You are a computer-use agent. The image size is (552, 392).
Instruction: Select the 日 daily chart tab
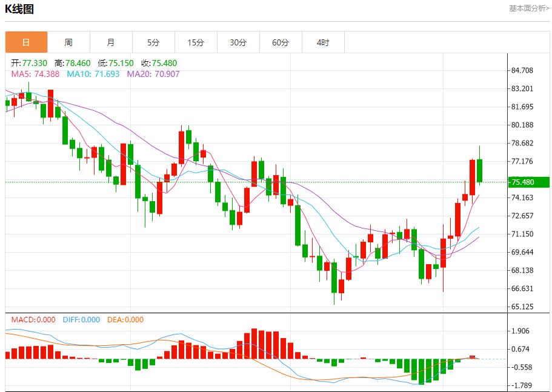[26, 42]
